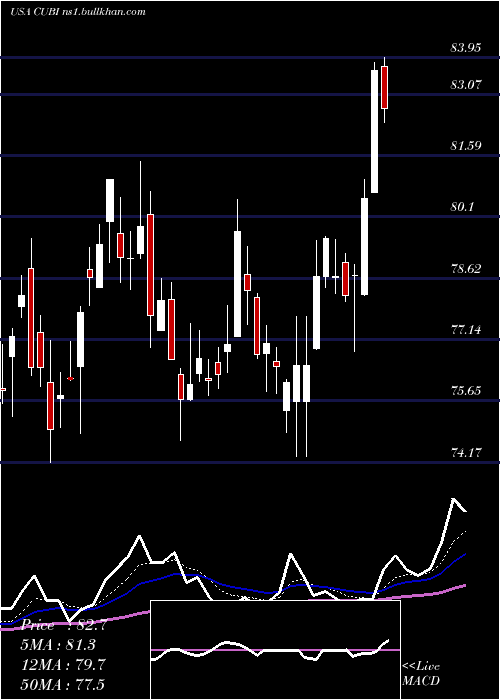
Task: Click the USA CUBI ns1.bullkhan.com title text
Action: click(78, 11)
